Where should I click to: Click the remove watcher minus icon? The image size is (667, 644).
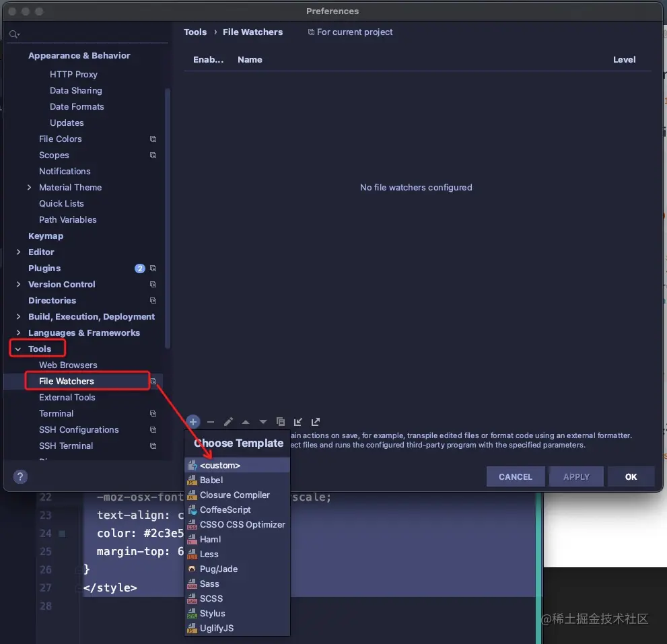pos(211,421)
